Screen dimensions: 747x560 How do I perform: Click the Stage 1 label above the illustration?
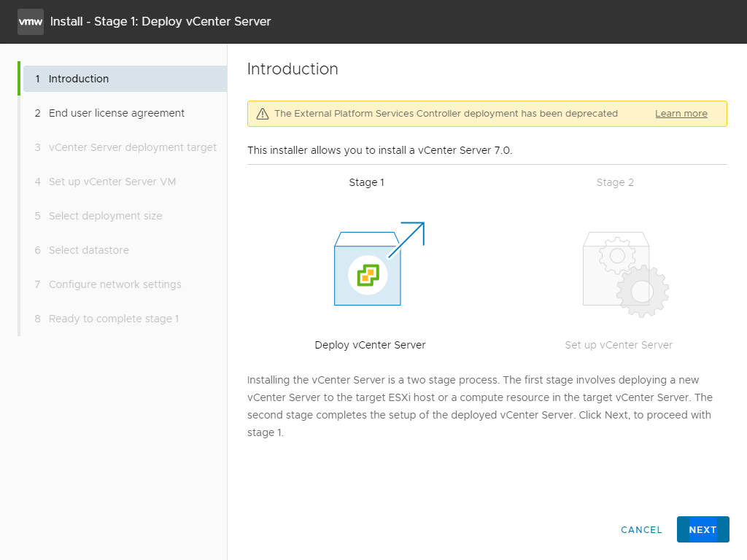pos(366,182)
